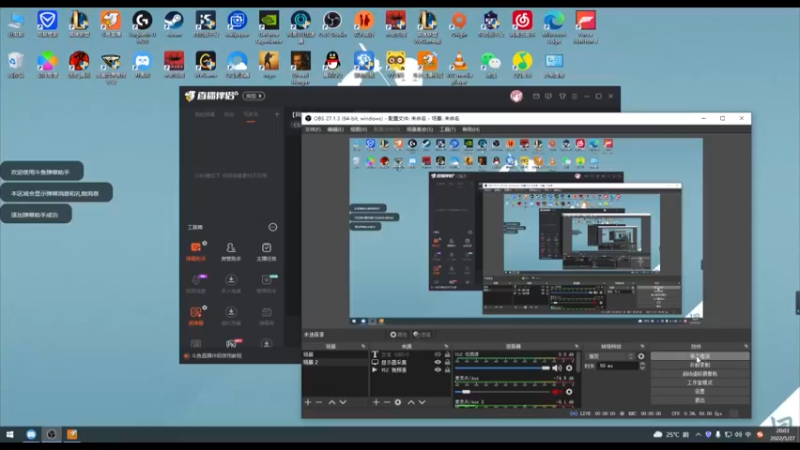Select 场景 2 in scenes list

335,362
